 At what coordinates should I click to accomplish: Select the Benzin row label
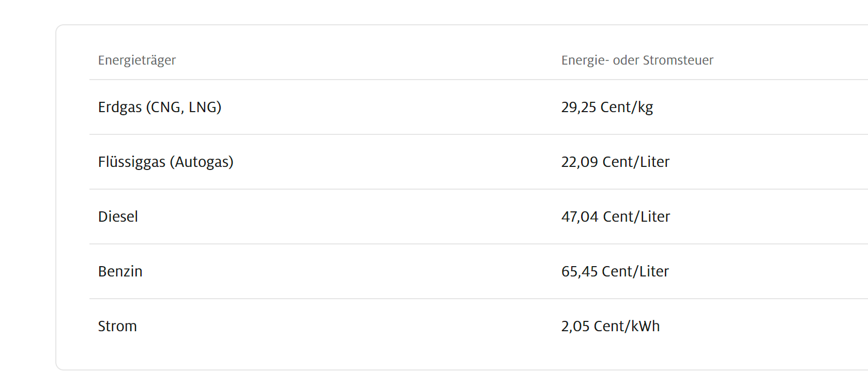120,271
